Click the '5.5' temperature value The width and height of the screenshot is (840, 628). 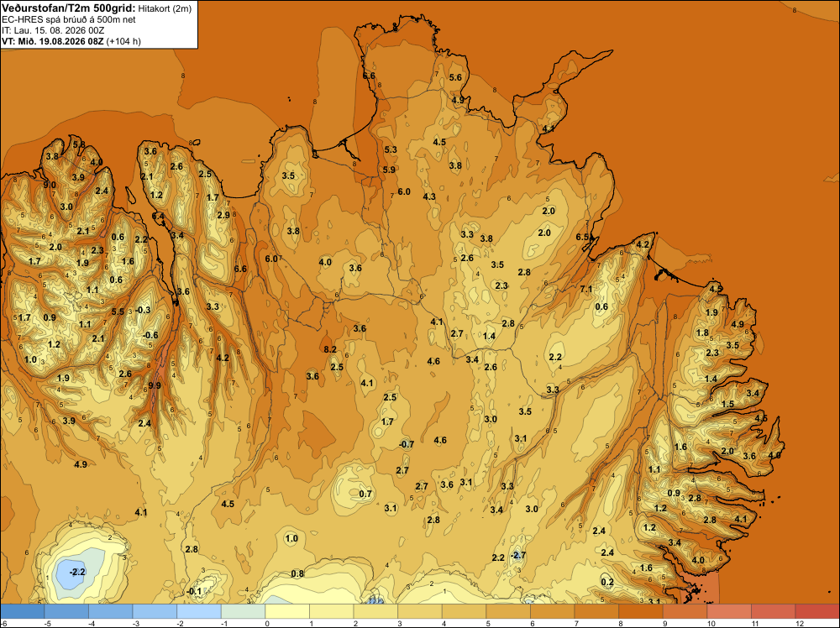(x=118, y=311)
